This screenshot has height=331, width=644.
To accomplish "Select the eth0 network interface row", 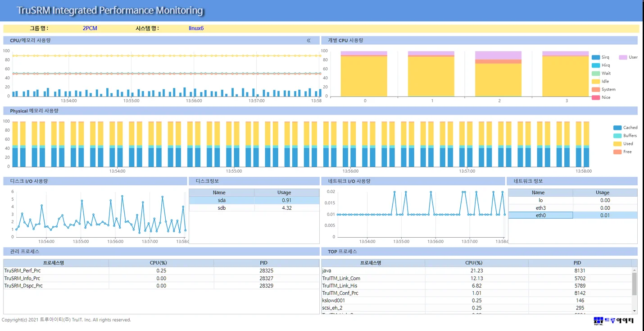I will (573, 216).
